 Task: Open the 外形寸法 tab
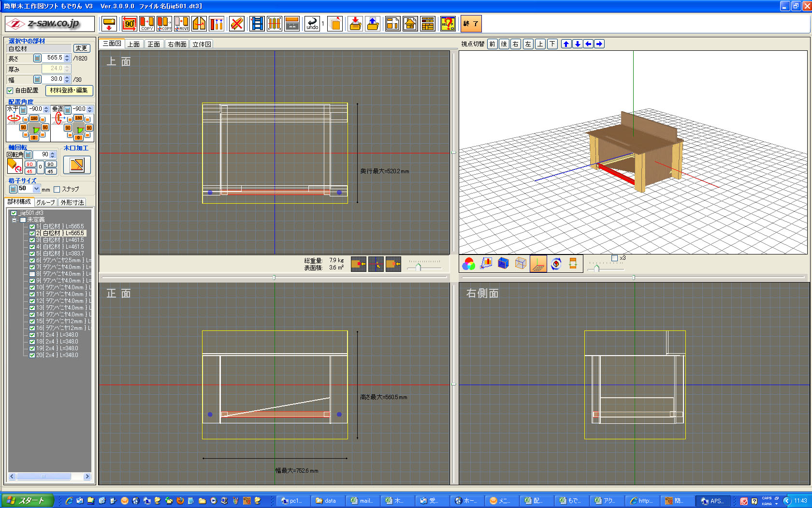click(x=72, y=202)
